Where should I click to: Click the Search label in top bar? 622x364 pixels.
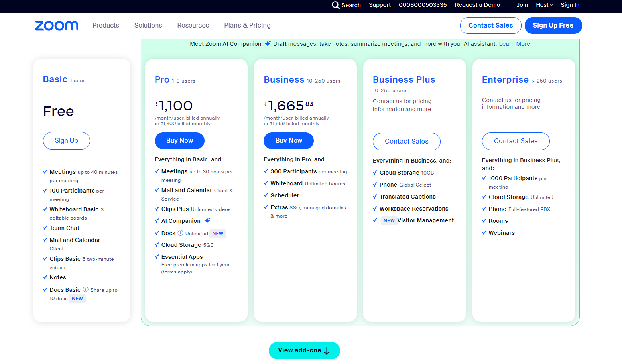pyautogui.click(x=351, y=5)
